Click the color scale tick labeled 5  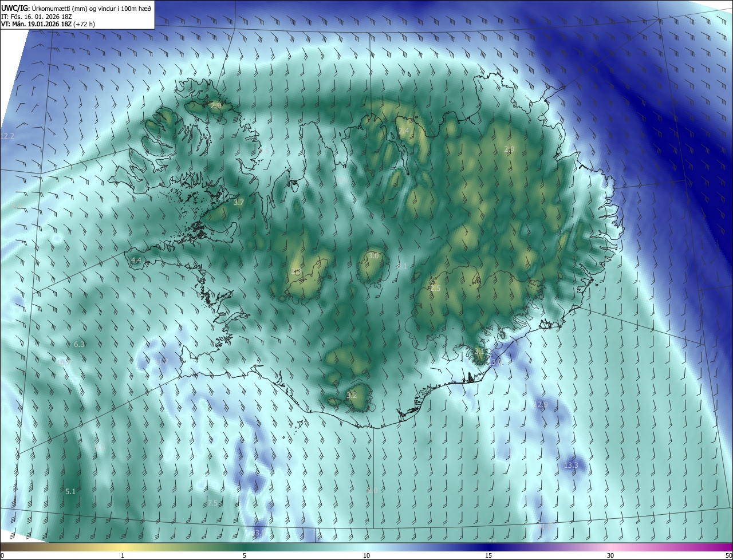pyautogui.click(x=245, y=556)
